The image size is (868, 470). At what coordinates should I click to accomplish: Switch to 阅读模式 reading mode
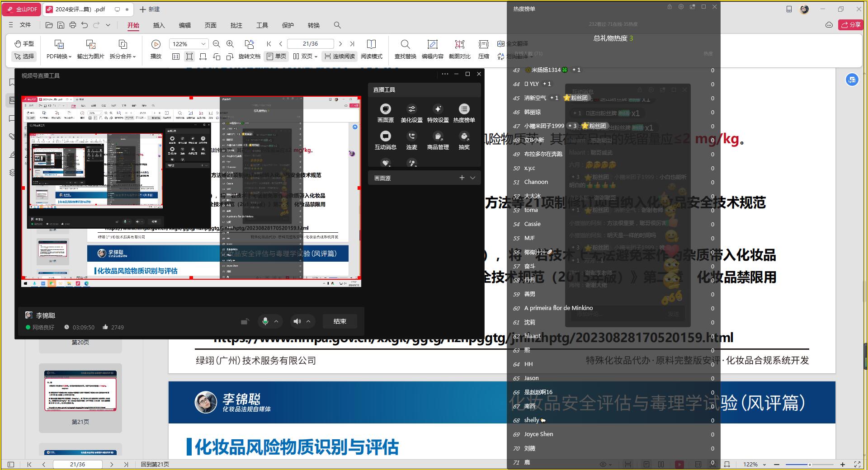tap(372, 50)
